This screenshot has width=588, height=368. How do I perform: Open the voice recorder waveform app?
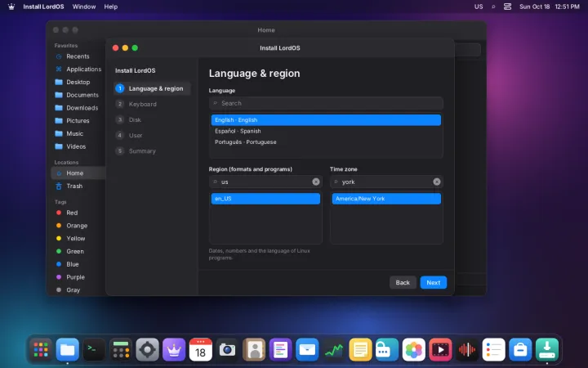coord(467,350)
